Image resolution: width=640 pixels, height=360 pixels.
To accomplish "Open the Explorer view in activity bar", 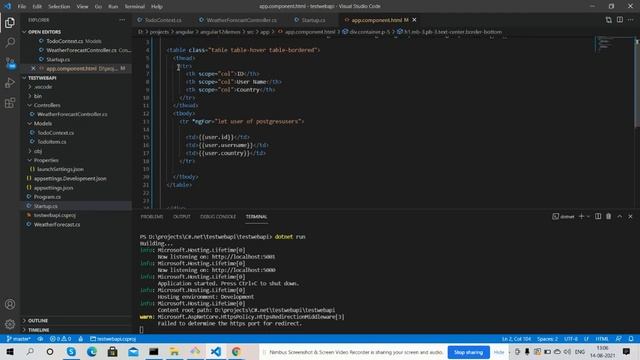I will [10, 22].
